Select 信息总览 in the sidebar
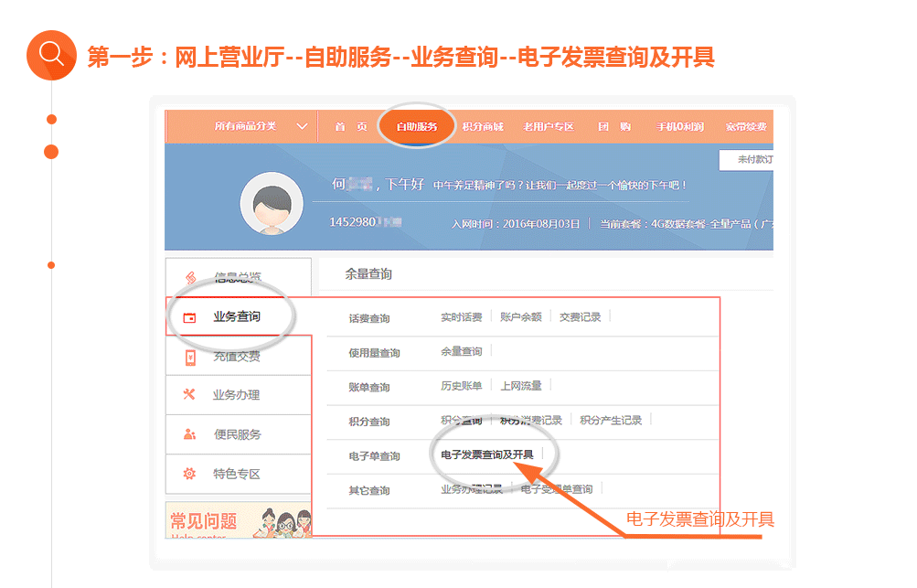The height and width of the screenshot is (588, 917). (x=238, y=277)
